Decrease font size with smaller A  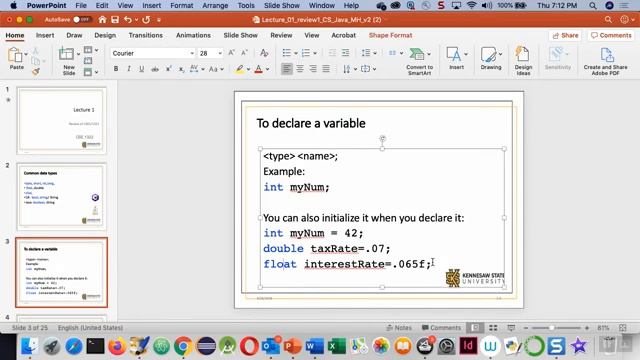click(x=244, y=53)
